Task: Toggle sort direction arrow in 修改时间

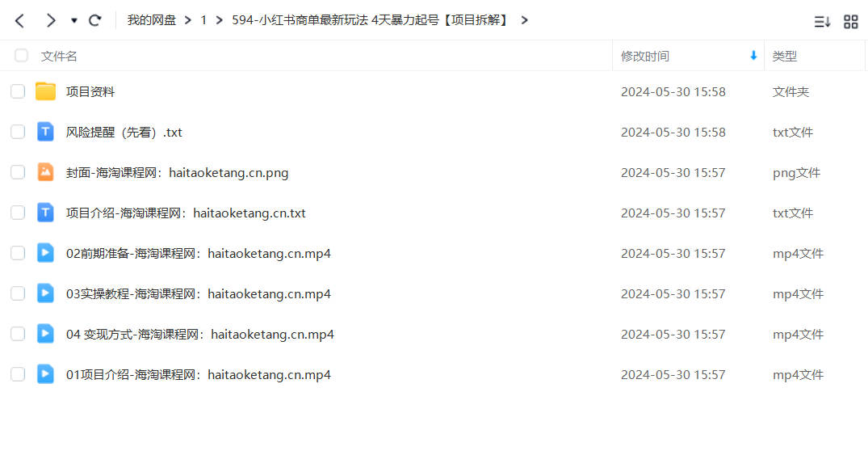Action: pyautogui.click(x=753, y=56)
